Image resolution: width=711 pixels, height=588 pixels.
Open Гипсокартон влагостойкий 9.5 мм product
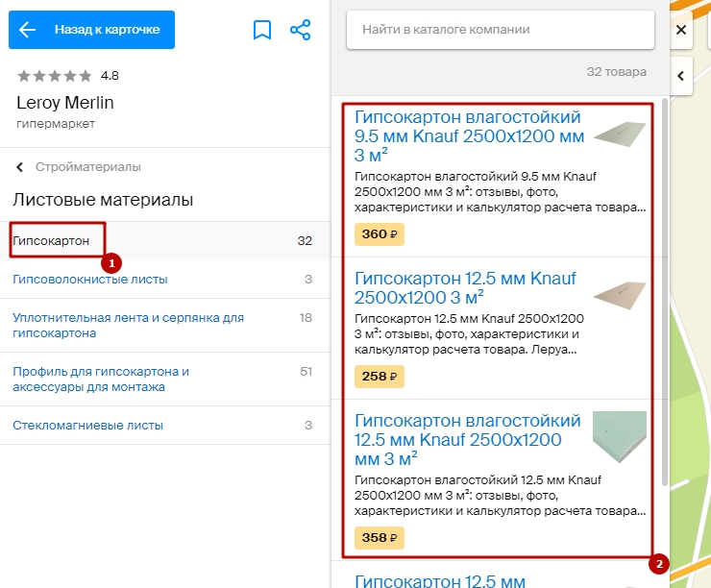click(469, 135)
